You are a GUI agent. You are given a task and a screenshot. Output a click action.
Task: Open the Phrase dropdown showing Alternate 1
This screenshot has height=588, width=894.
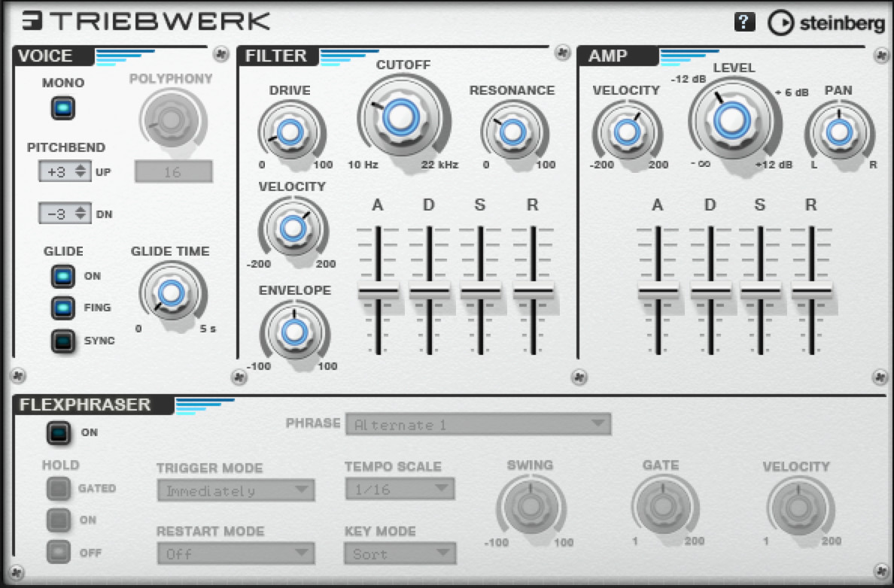click(479, 425)
